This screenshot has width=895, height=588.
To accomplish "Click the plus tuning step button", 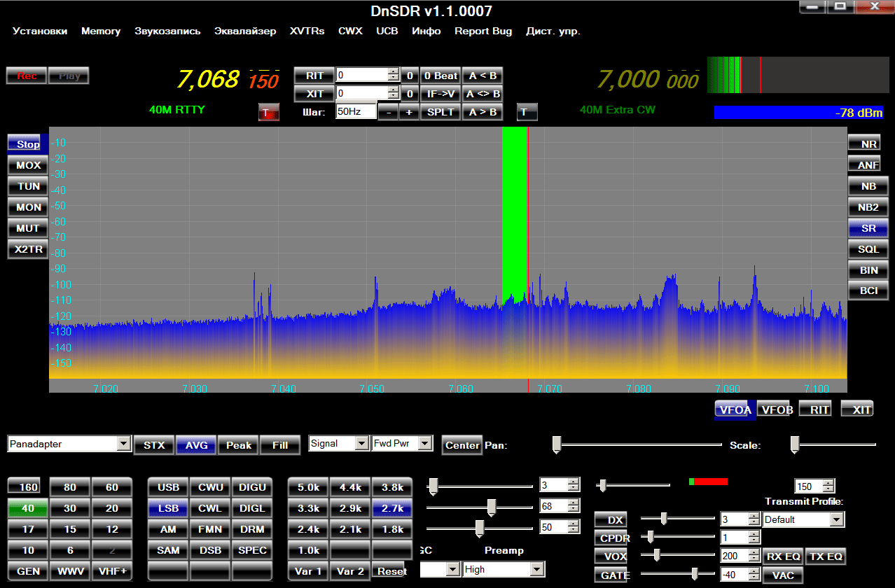I will (408, 112).
